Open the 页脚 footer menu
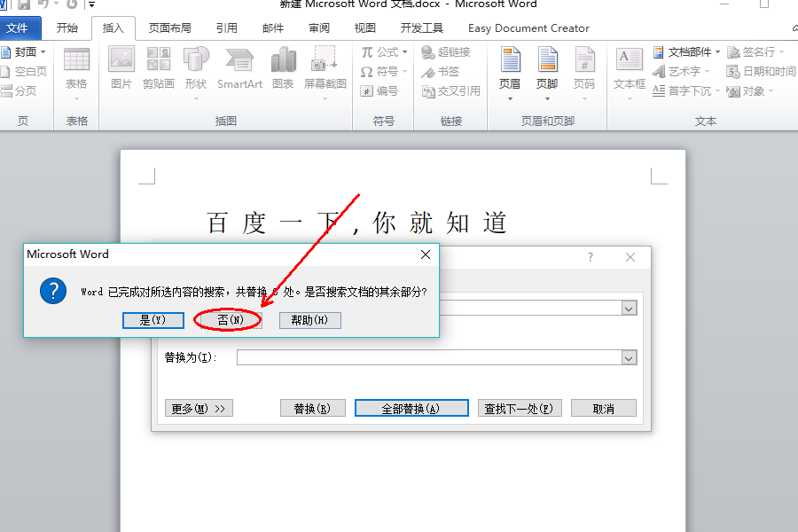Image resolution: width=798 pixels, height=532 pixels. (x=547, y=74)
